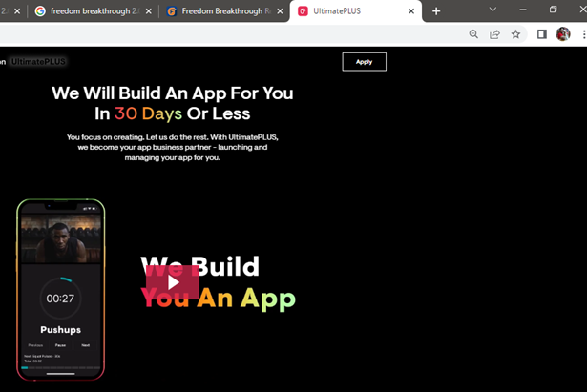587x392 pixels.
Task: Click the Pushups label on the phone
Action: point(61,330)
